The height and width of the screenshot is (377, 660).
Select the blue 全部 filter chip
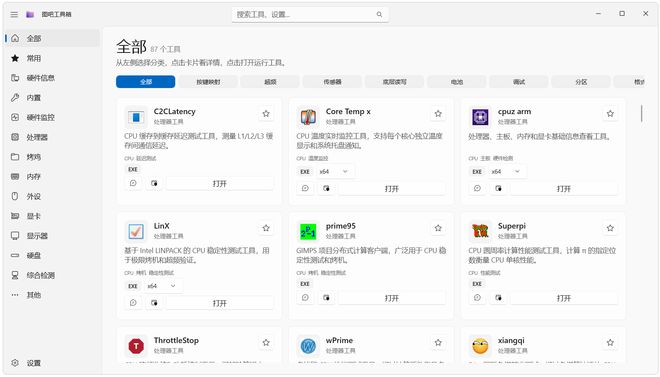coord(146,82)
